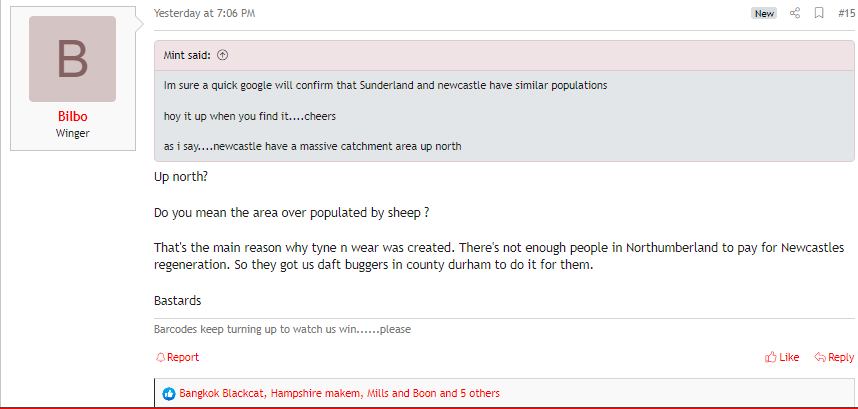
Task: Open post permalink #15
Action: tap(846, 13)
